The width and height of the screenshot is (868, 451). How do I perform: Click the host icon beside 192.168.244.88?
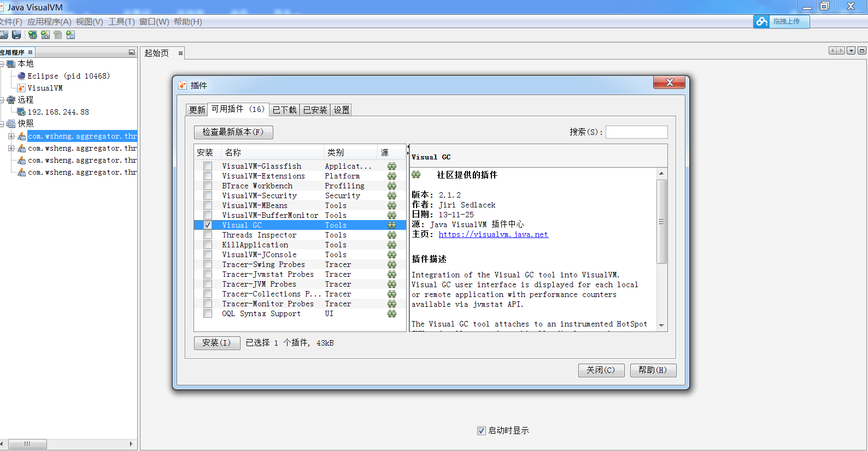tap(21, 112)
